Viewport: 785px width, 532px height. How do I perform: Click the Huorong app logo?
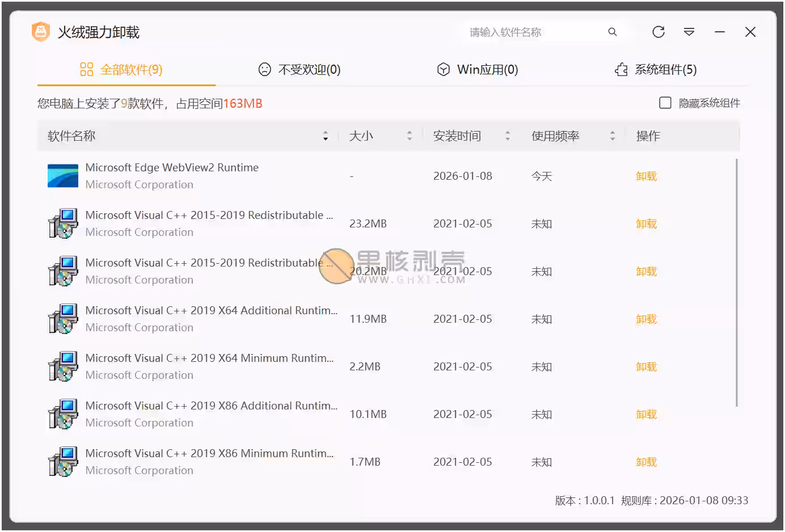pyautogui.click(x=41, y=32)
